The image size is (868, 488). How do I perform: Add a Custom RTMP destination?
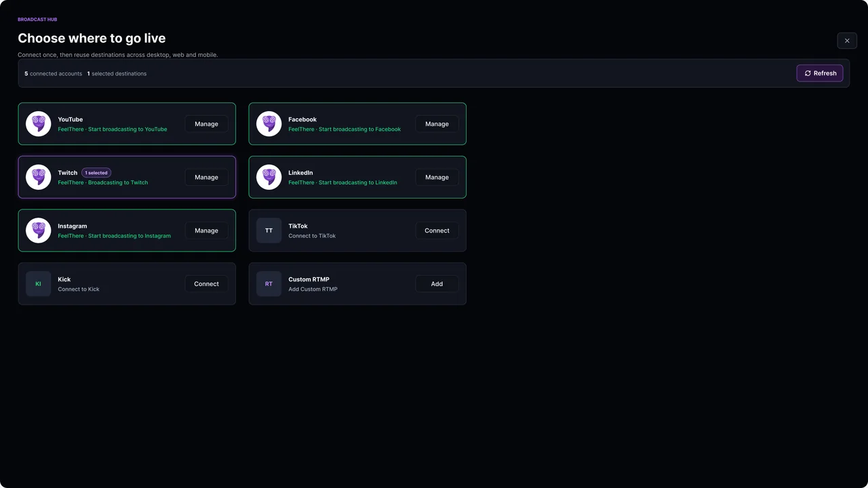(x=437, y=284)
